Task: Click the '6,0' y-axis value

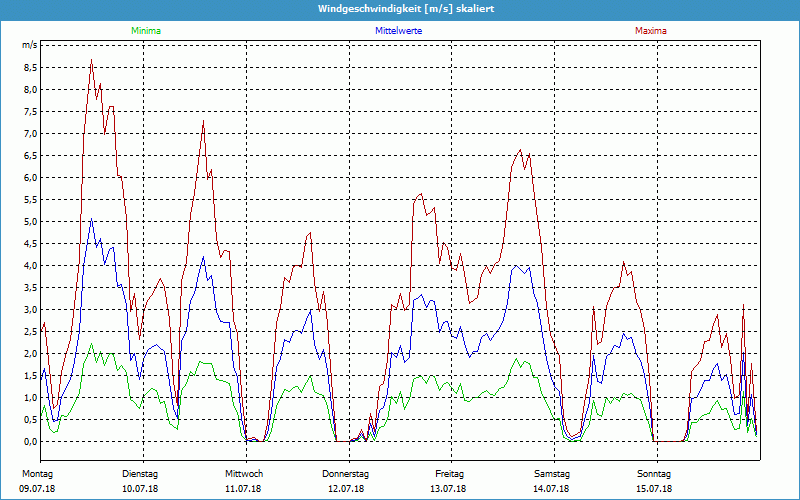Action: pyautogui.click(x=31, y=178)
